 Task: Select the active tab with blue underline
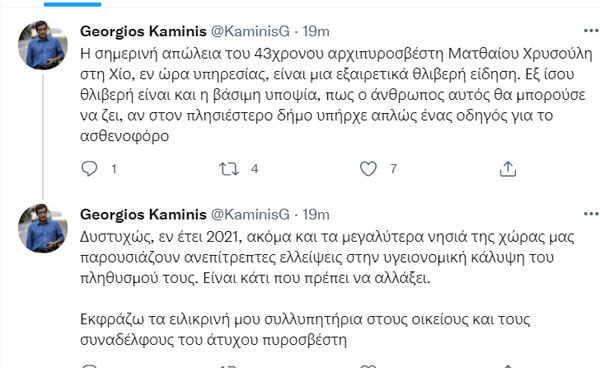coord(73,4)
